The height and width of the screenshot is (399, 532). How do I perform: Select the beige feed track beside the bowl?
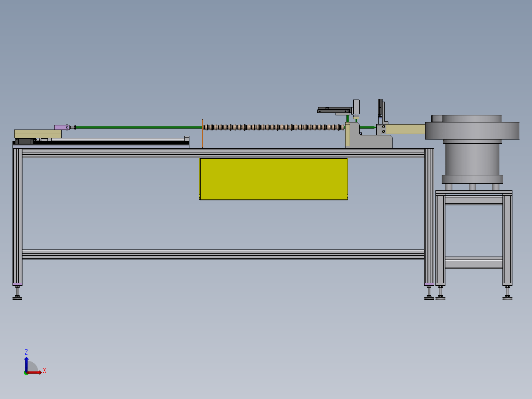point(406,129)
